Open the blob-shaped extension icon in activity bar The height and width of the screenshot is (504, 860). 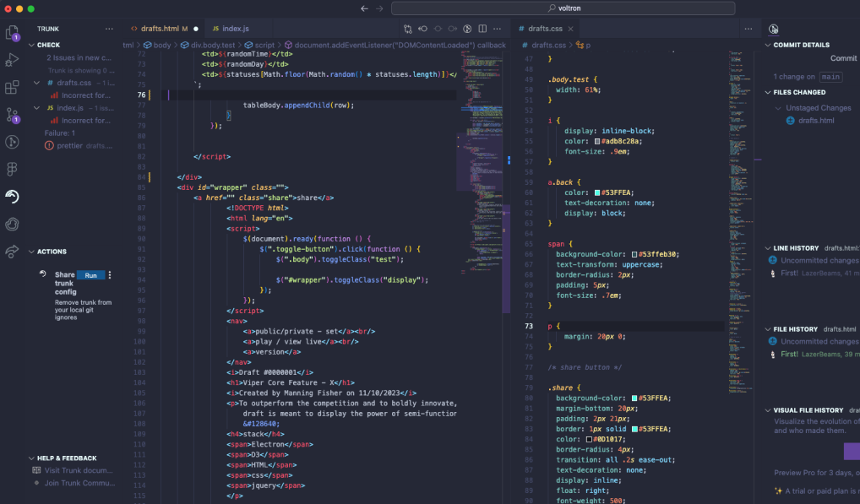pyautogui.click(x=12, y=224)
